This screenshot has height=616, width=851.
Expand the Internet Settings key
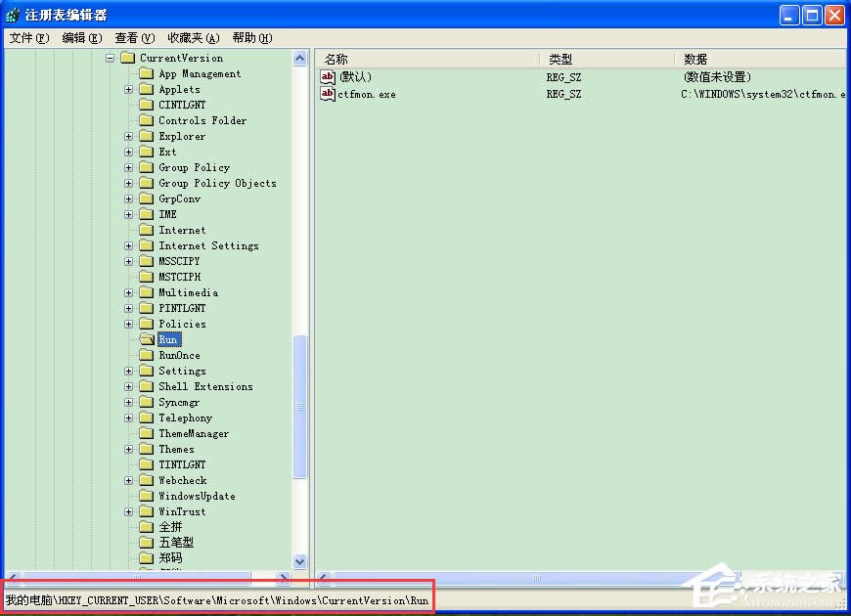(128, 245)
